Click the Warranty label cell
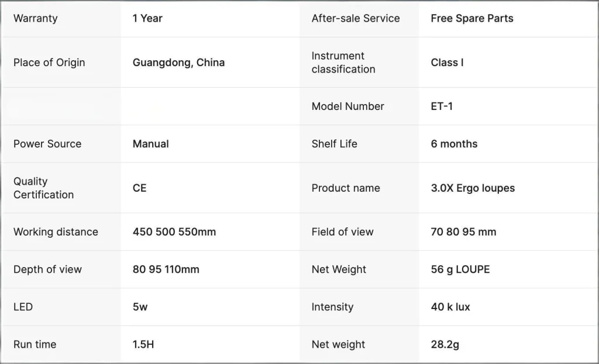 coord(36,18)
